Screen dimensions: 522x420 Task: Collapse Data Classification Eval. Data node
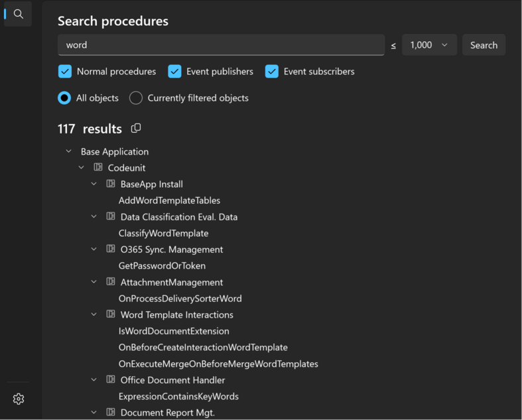(94, 216)
